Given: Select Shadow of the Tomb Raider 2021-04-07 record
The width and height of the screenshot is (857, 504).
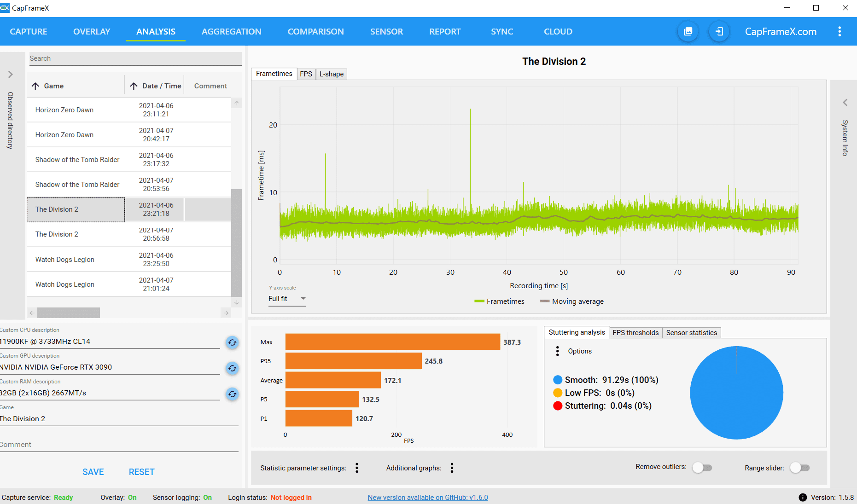Looking at the screenshot, I should coord(129,185).
